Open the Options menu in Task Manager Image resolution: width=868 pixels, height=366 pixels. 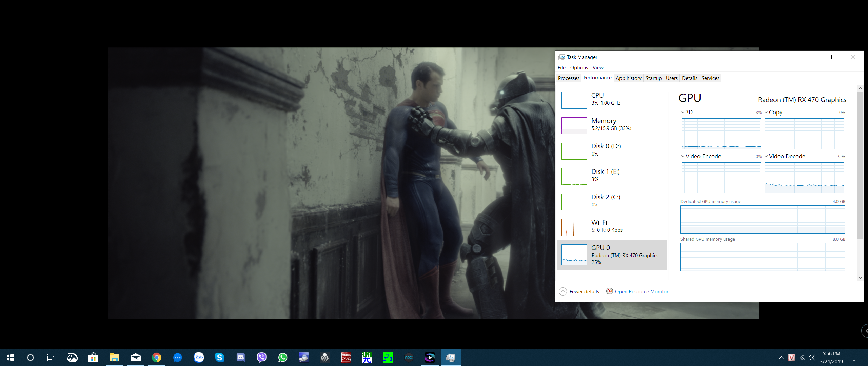(579, 68)
